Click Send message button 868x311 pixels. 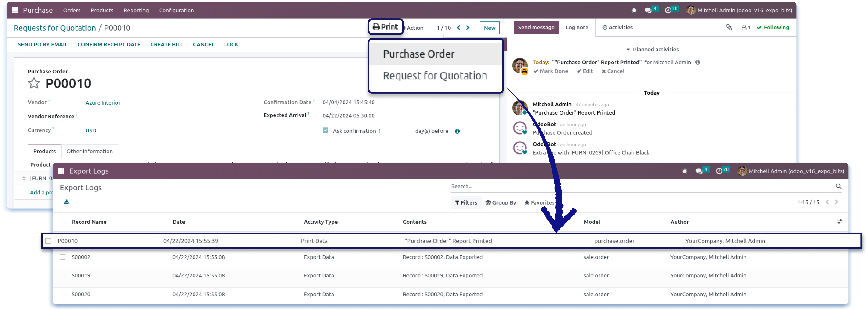(x=536, y=28)
